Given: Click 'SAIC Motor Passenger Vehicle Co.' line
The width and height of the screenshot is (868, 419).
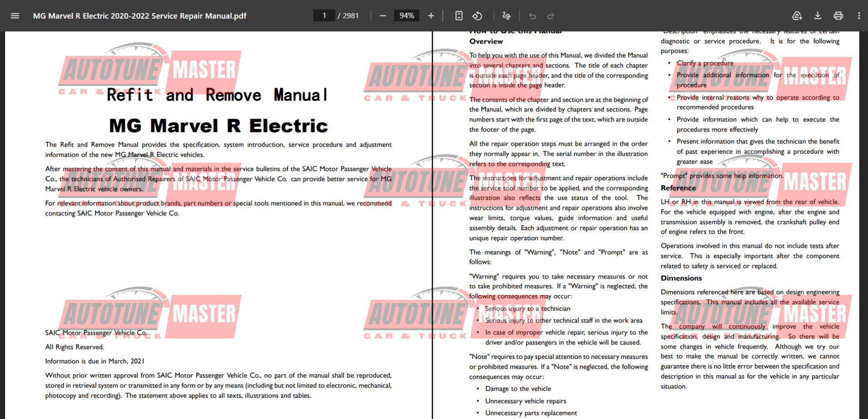Looking at the screenshot, I should (96, 333).
